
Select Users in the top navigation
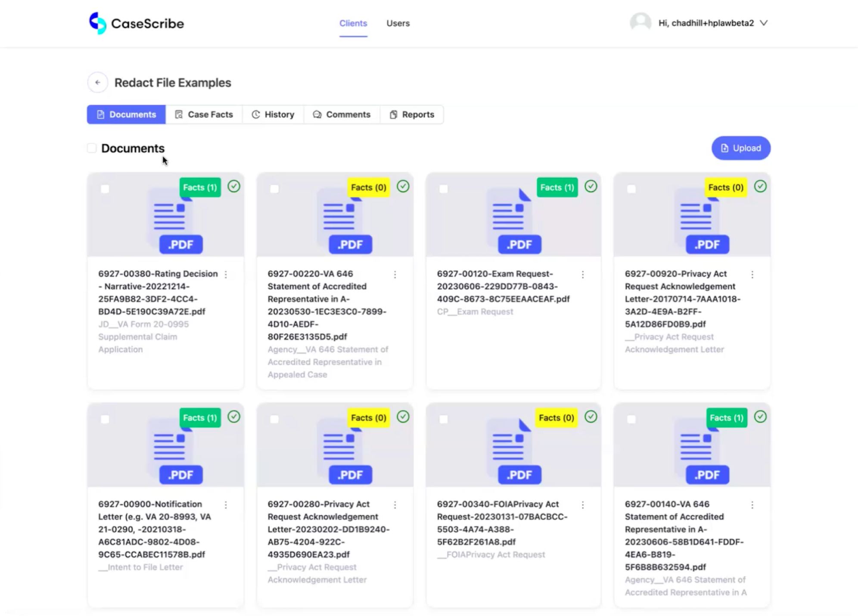coord(398,23)
